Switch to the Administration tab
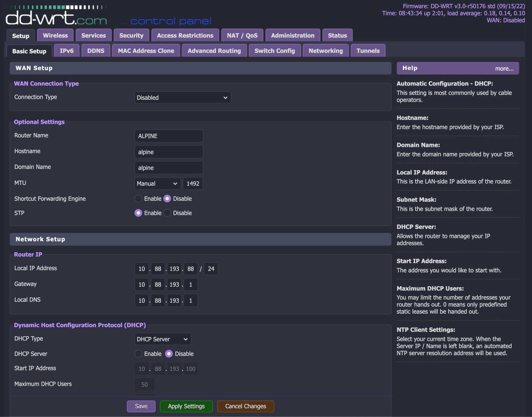532x417 pixels. coord(292,35)
